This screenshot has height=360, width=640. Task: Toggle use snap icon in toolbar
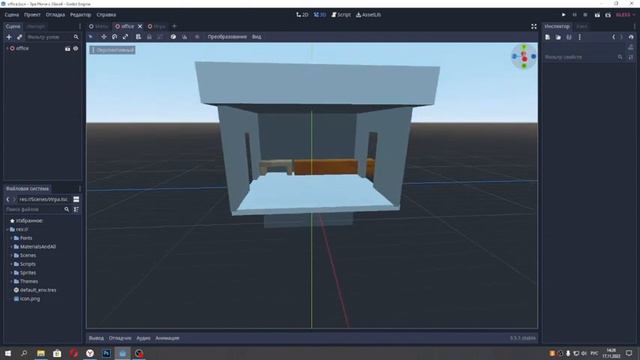tap(184, 37)
